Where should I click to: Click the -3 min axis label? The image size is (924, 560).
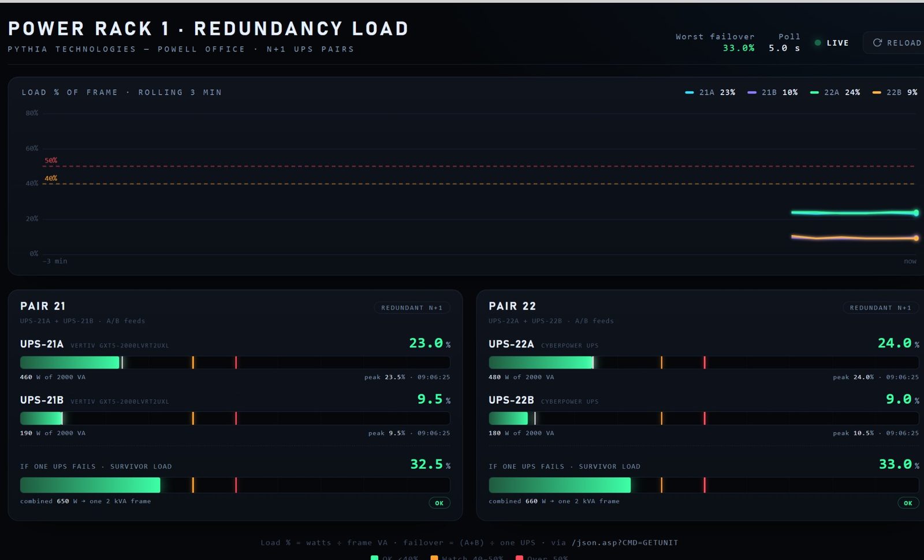pos(55,262)
